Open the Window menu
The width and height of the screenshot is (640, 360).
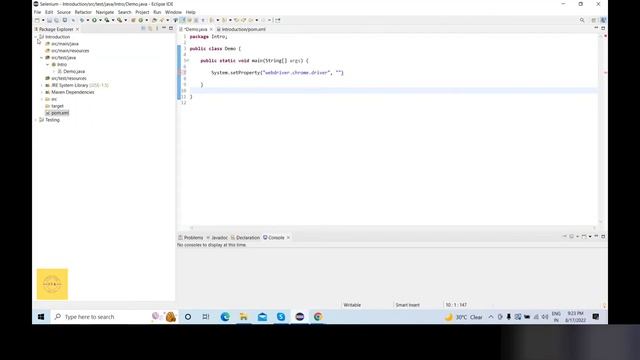click(173, 12)
